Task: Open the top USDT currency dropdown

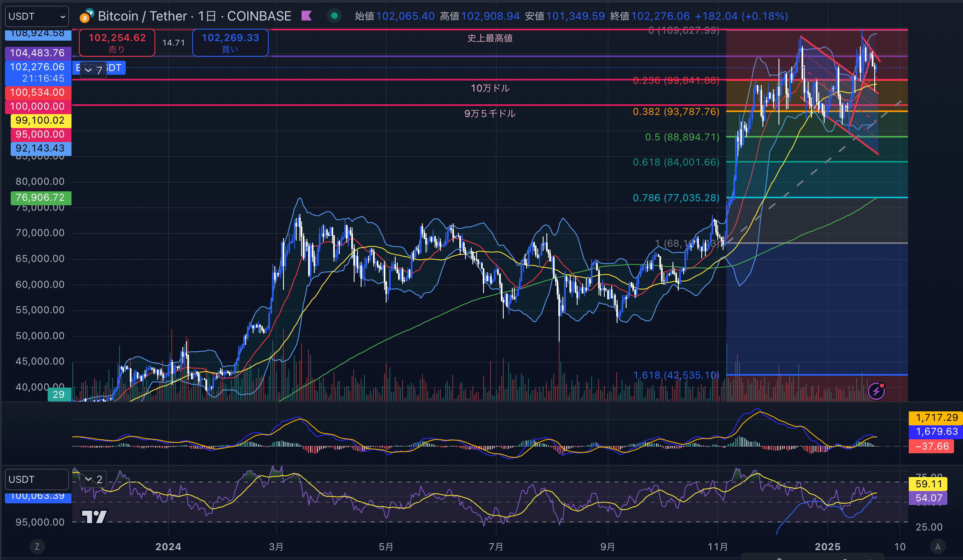Action: [x=37, y=16]
